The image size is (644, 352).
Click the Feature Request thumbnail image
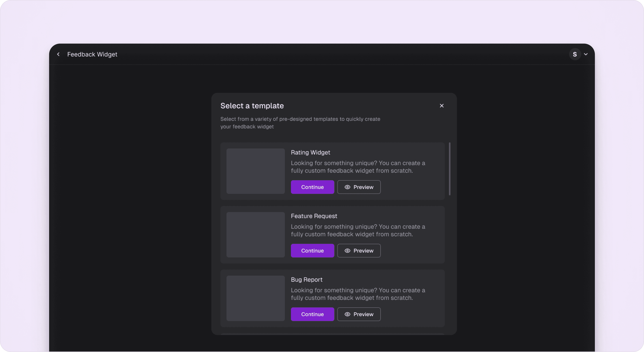(x=255, y=235)
